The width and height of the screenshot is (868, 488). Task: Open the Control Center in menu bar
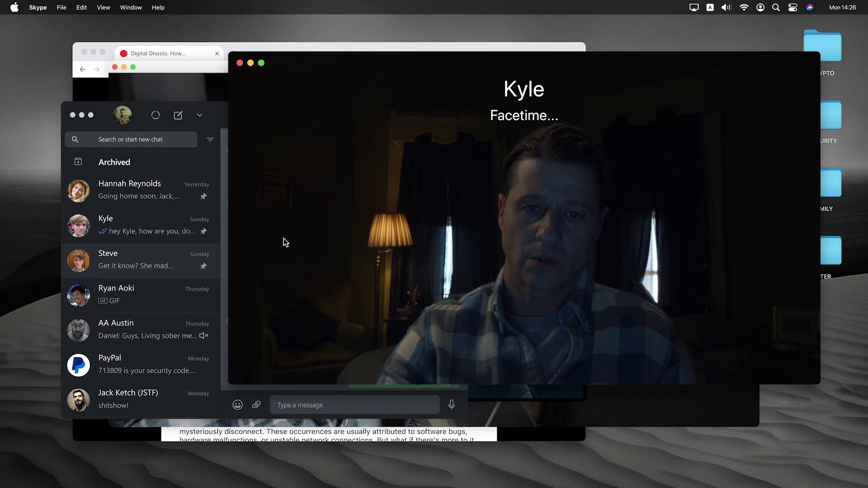(x=793, y=7)
